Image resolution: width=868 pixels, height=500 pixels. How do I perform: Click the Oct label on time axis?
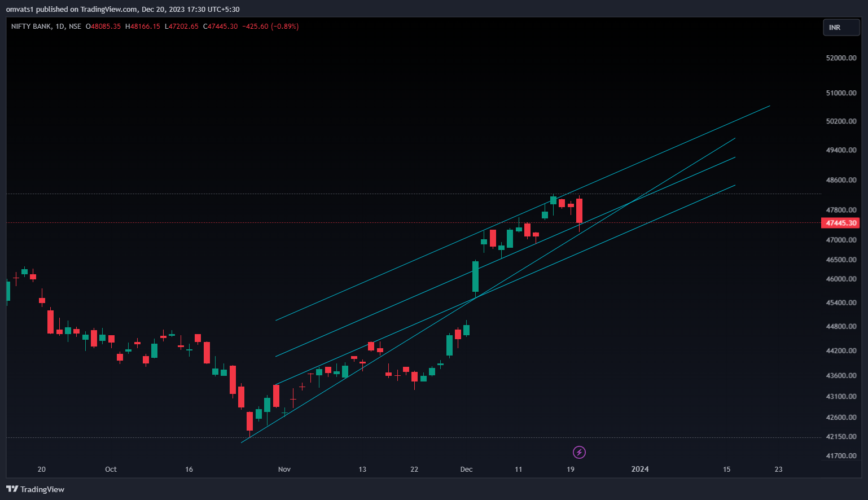pyautogui.click(x=111, y=470)
